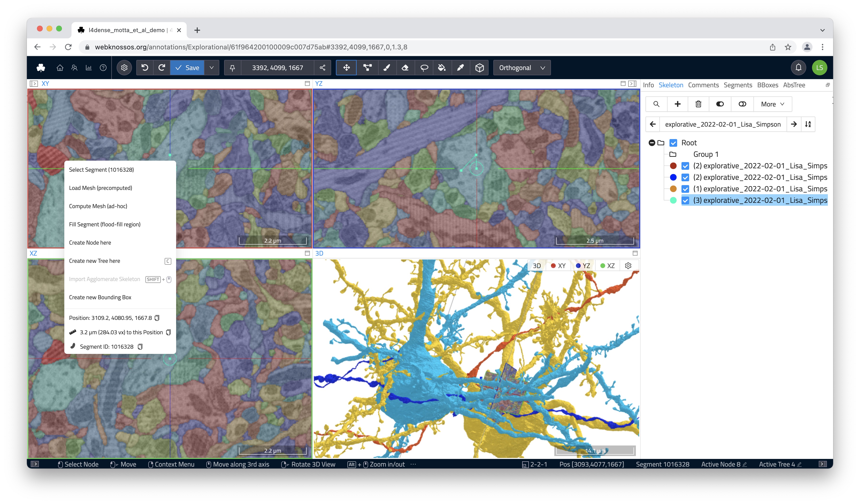Screen dimensions: 860x504
Task: Select next tree arrow
Action: tap(794, 124)
